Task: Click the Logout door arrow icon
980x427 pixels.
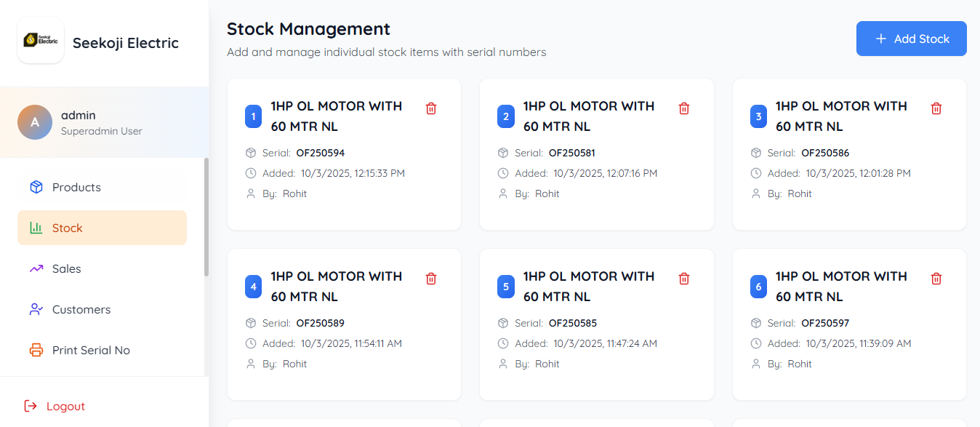Action: point(31,406)
